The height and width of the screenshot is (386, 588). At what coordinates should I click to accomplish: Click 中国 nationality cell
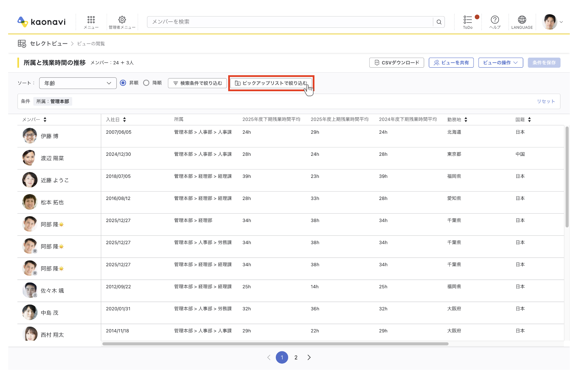click(520, 154)
